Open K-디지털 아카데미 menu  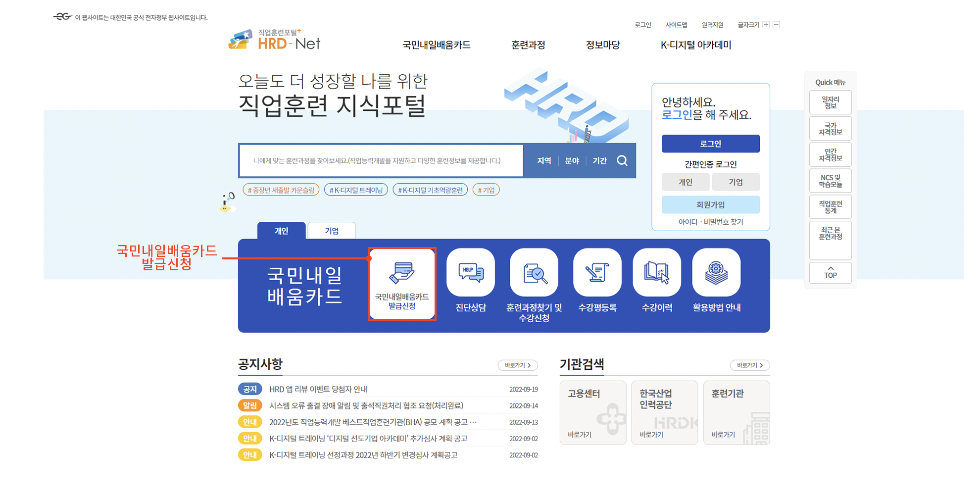tap(696, 45)
